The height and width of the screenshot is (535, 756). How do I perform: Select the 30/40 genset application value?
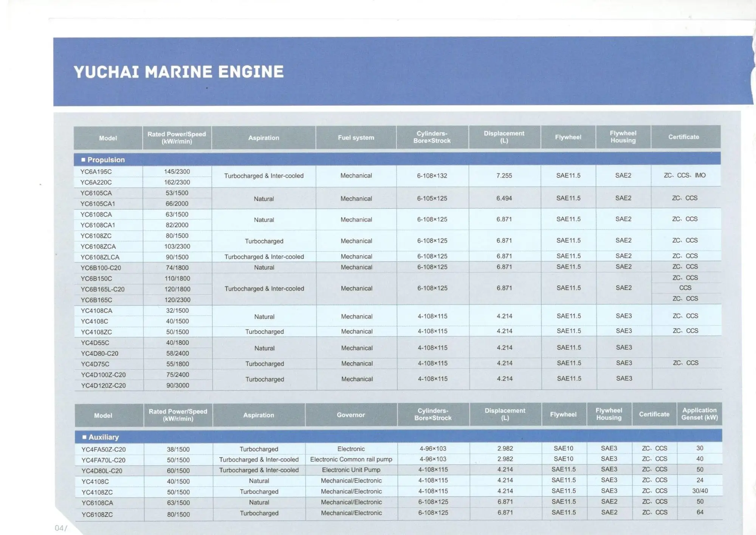700,491
